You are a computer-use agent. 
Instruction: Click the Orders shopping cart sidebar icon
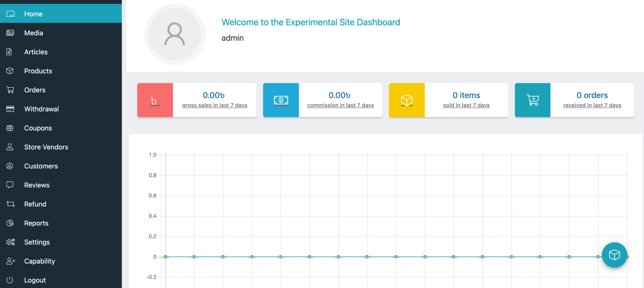pyautogui.click(x=10, y=90)
